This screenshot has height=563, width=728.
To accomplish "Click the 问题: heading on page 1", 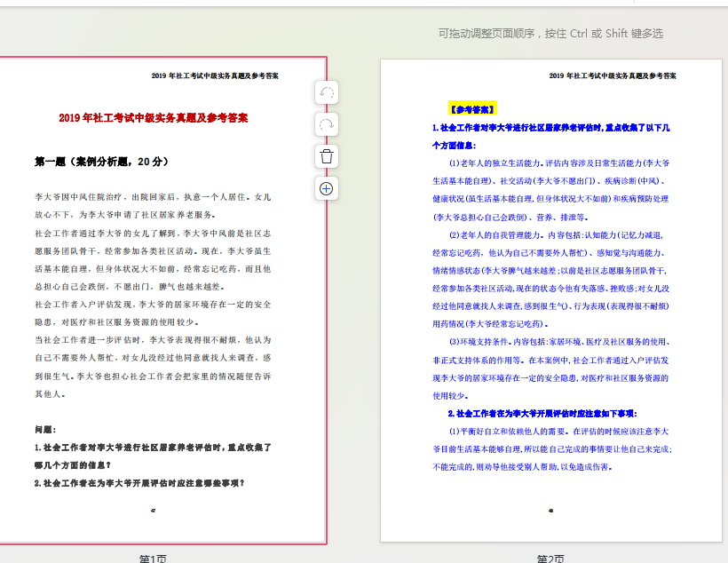I will [x=45, y=430].
